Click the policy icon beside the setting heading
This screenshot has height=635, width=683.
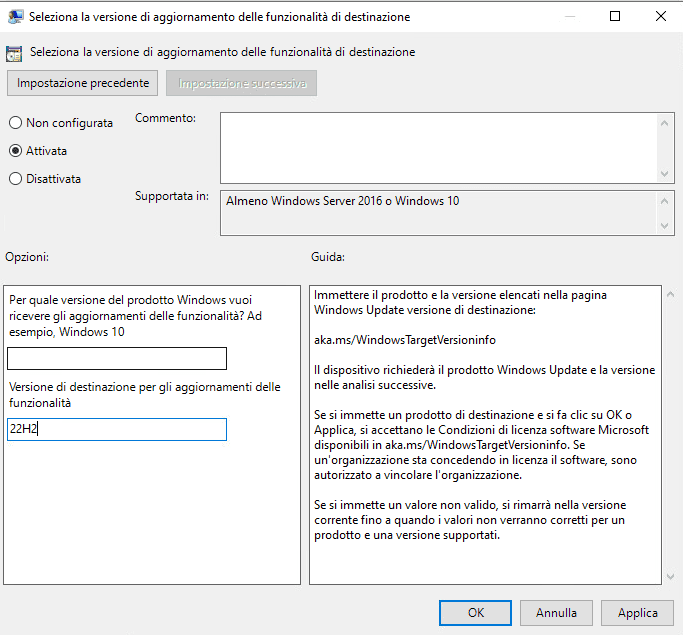(x=15, y=53)
